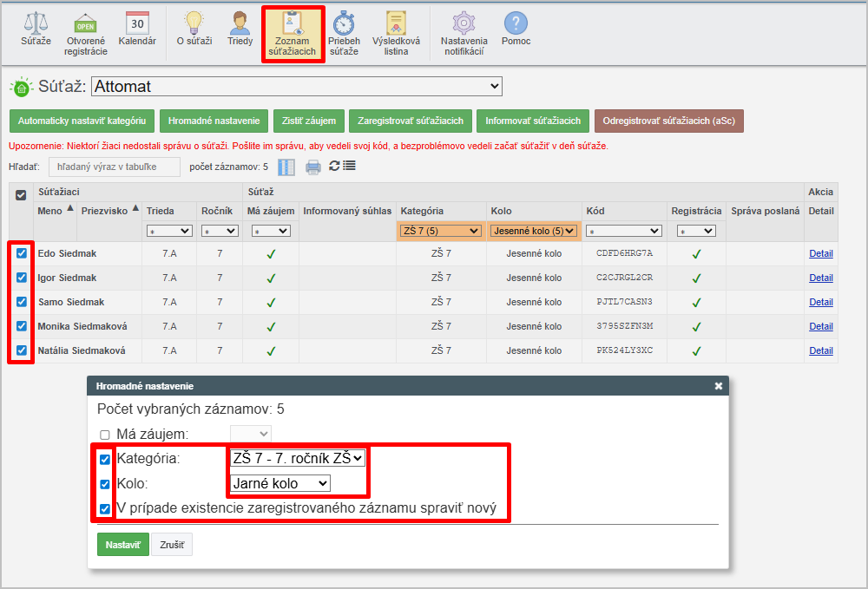Open Priebeh súťaže stopwatch icon
This screenshot has height=589, width=868.
(x=344, y=24)
